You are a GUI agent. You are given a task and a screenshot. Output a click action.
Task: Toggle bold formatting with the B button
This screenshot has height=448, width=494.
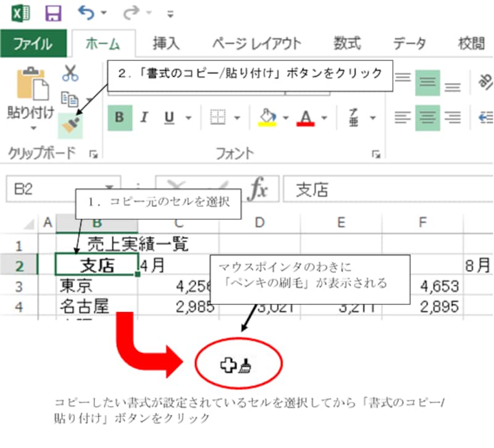coord(119,118)
